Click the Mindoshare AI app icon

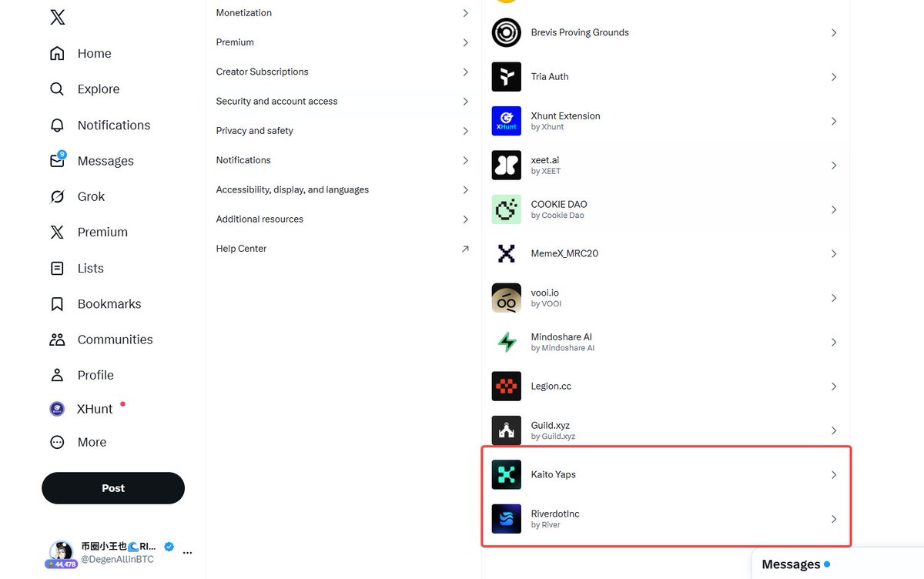click(x=507, y=342)
